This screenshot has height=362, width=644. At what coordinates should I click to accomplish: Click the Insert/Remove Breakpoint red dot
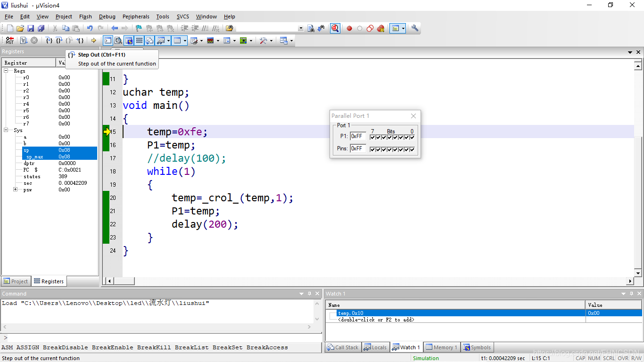coord(349,28)
